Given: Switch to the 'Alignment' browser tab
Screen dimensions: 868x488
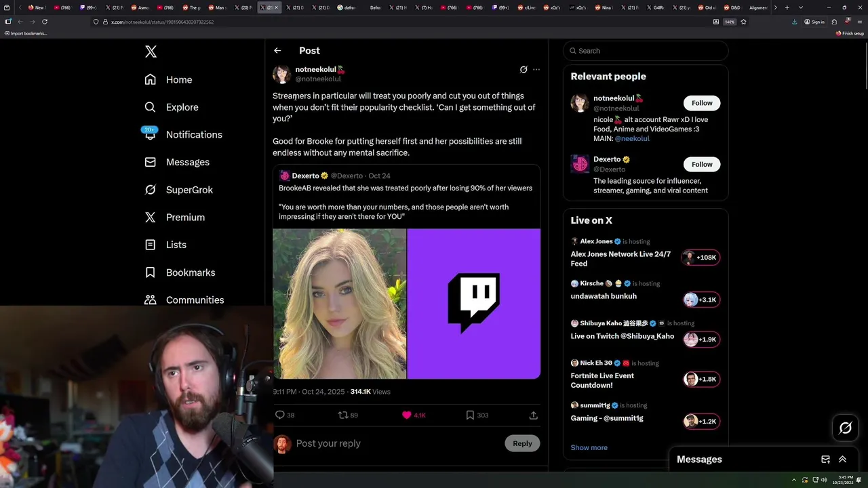Looking at the screenshot, I should (x=757, y=7).
